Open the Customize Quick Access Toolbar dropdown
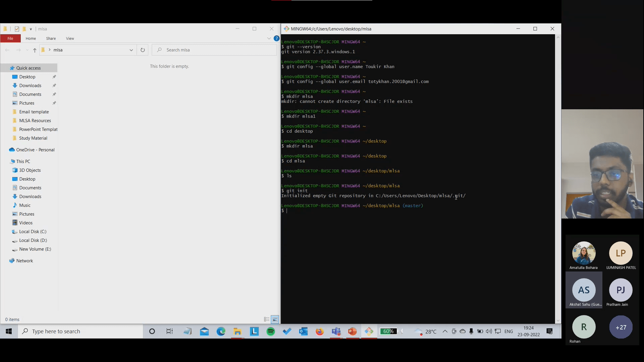 point(31,29)
